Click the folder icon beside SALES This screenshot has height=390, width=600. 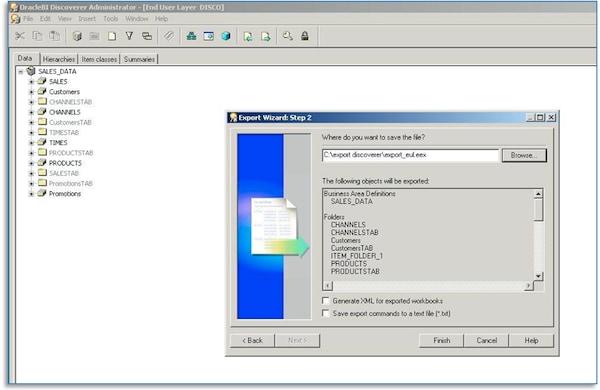[42, 81]
